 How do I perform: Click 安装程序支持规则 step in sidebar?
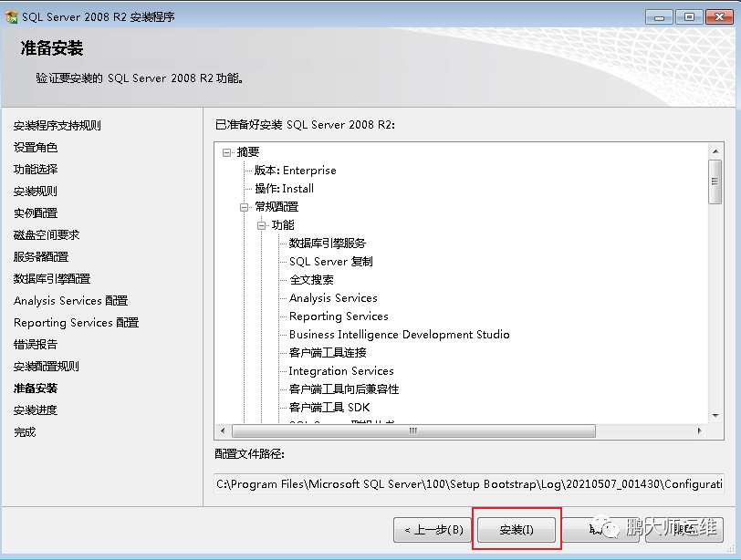[57, 126]
